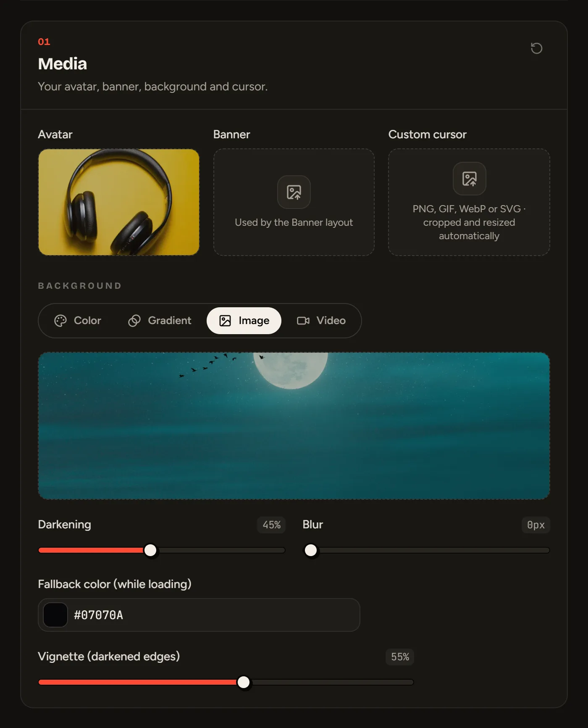Click the reset icon in Media header
Screen dimensions: 588x728
click(536, 48)
